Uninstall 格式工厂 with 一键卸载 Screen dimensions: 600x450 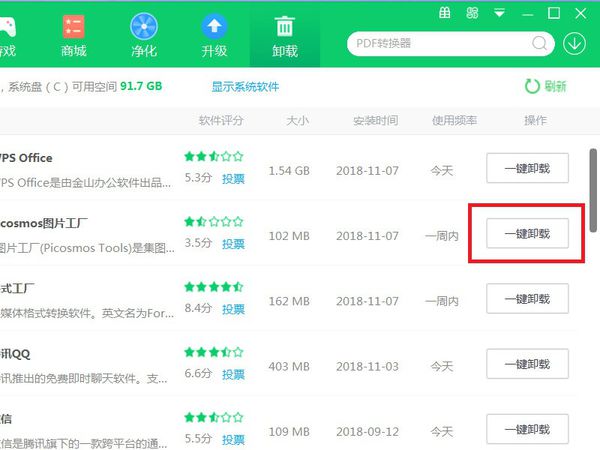pos(527,298)
